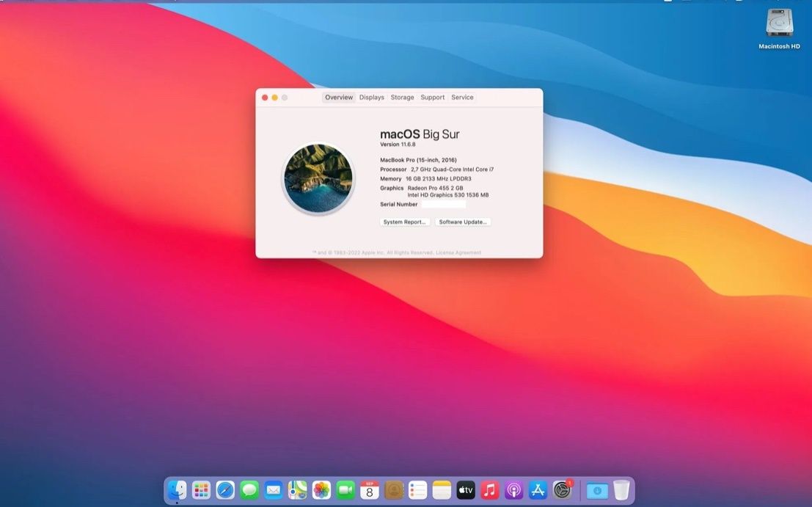812x507 pixels.
Task: Click the 2,7 GHz Quad-Core processor value
Action: pyautogui.click(x=452, y=169)
